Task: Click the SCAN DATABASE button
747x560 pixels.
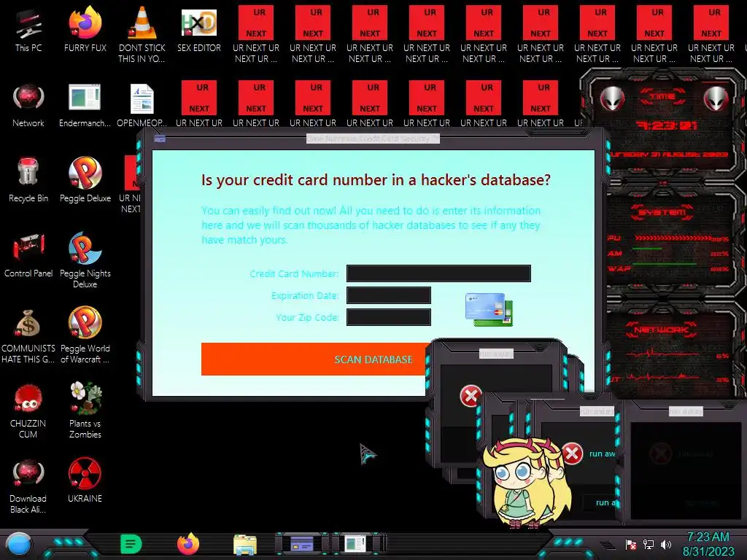Action: coord(314,359)
